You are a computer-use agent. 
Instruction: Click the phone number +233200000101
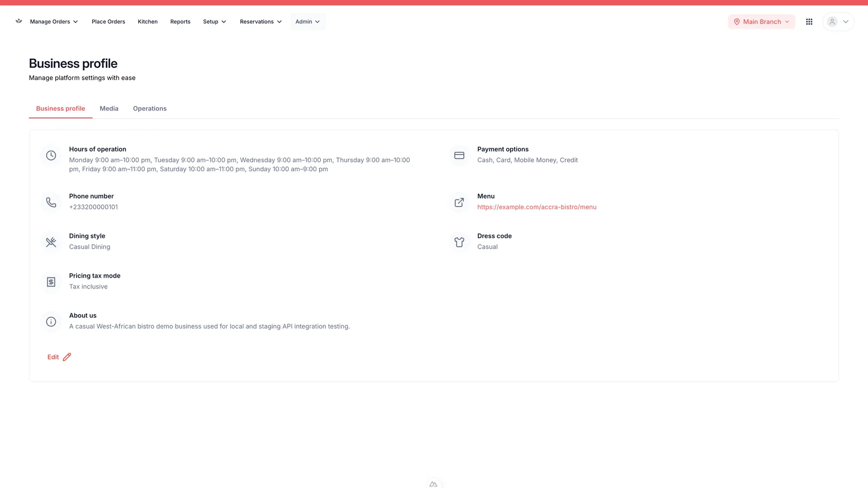93,207
